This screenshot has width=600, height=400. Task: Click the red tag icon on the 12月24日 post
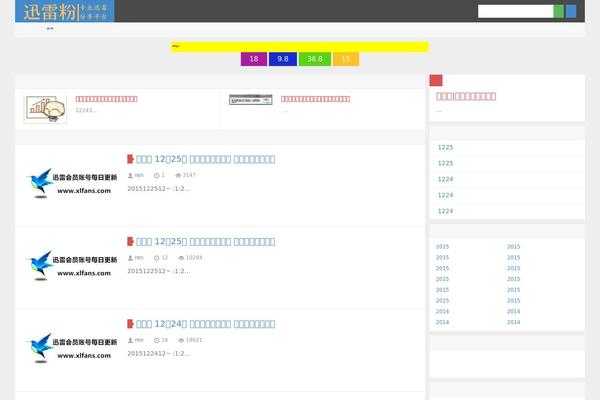[130, 324]
